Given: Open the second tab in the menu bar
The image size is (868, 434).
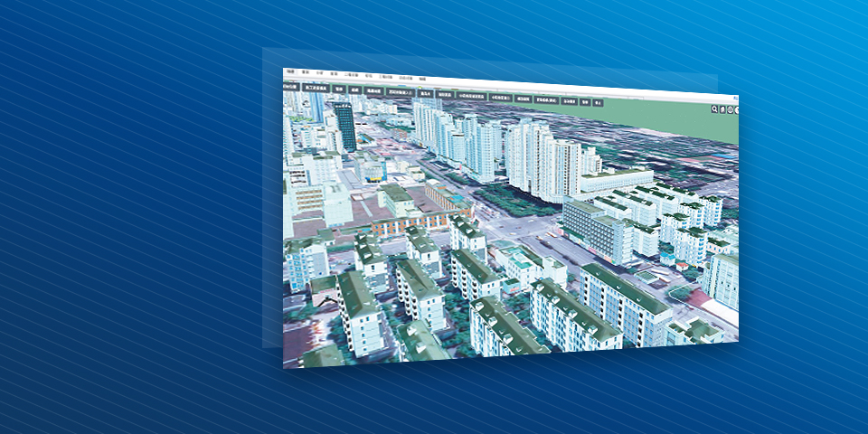Looking at the screenshot, I should [306, 72].
